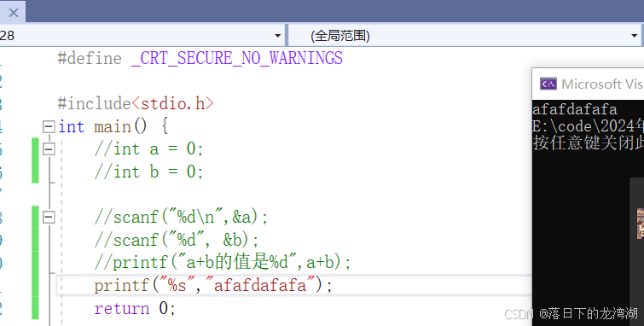
Task: Collapse the //scanf comment block
Action: [49, 217]
